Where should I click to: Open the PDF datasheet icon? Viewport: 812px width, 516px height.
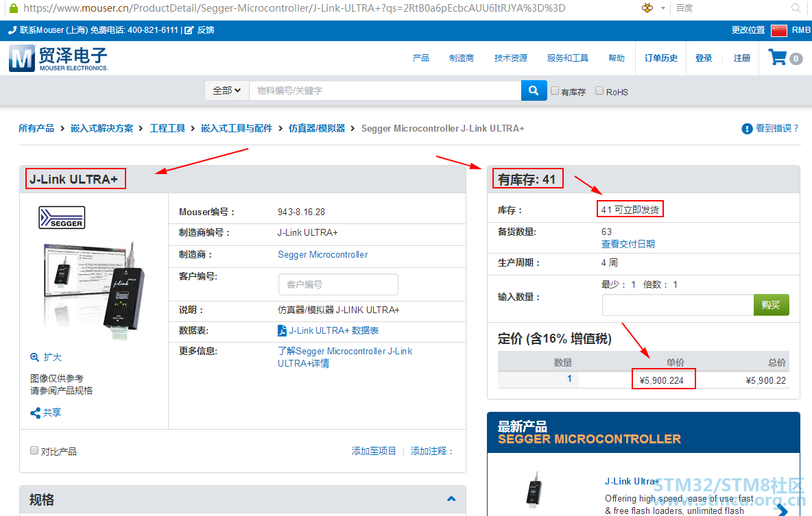pyautogui.click(x=283, y=331)
